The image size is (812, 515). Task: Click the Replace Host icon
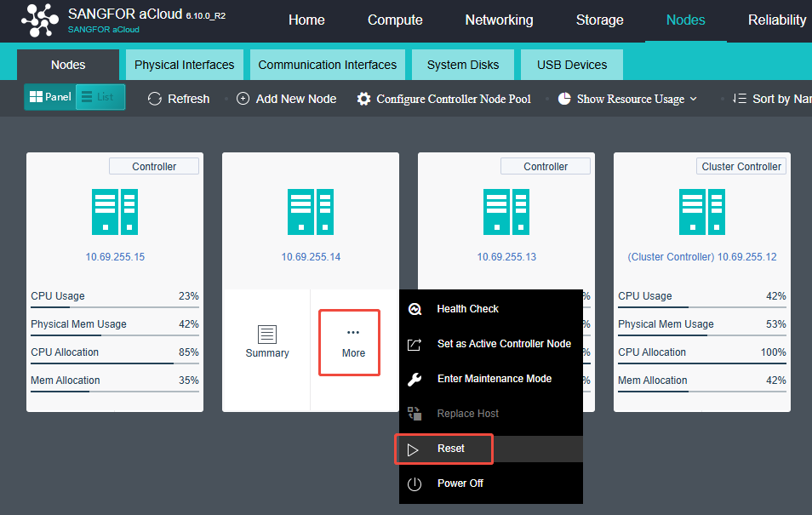[x=415, y=414]
